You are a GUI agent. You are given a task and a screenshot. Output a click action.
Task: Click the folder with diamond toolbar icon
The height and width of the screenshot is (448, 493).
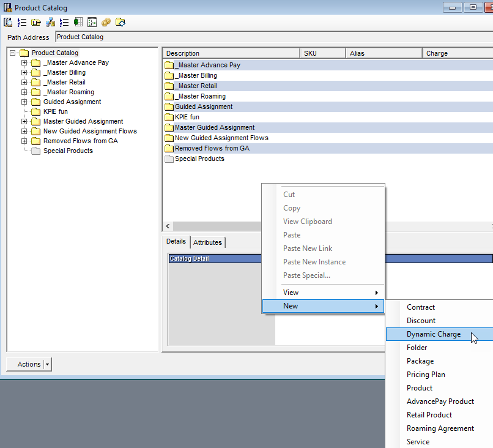tap(120, 22)
